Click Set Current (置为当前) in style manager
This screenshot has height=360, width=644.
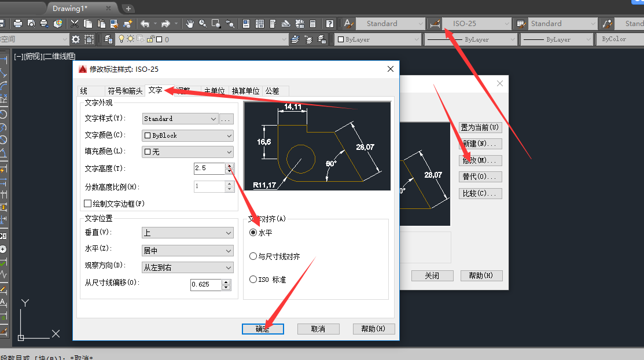pos(480,127)
